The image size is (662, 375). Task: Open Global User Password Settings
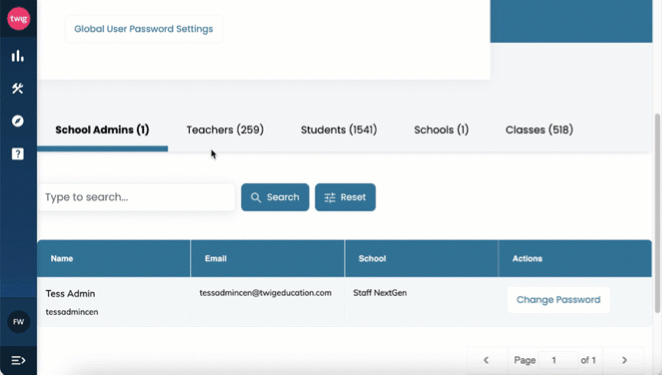(x=144, y=29)
